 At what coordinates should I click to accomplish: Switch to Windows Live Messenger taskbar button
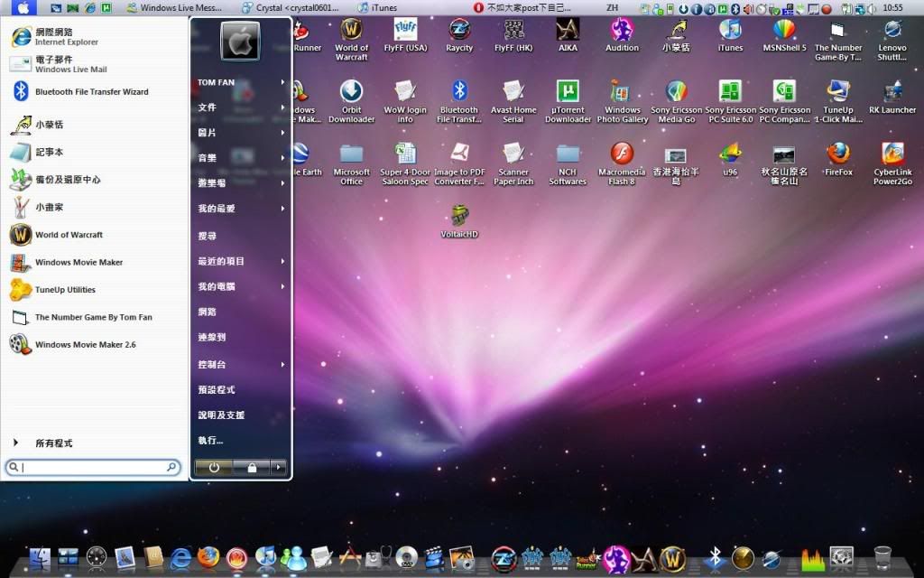click(x=174, y=7)
